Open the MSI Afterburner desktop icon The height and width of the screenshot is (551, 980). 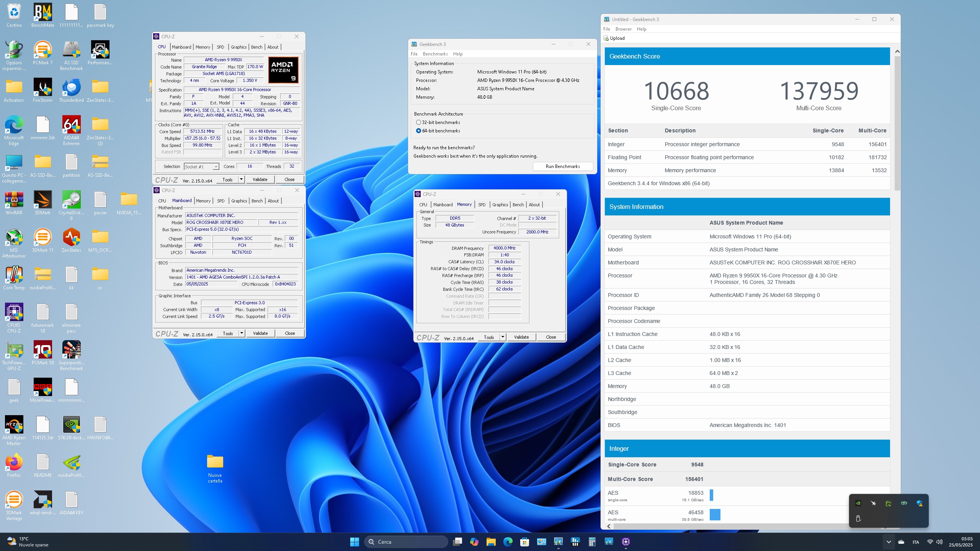[14, 243]
